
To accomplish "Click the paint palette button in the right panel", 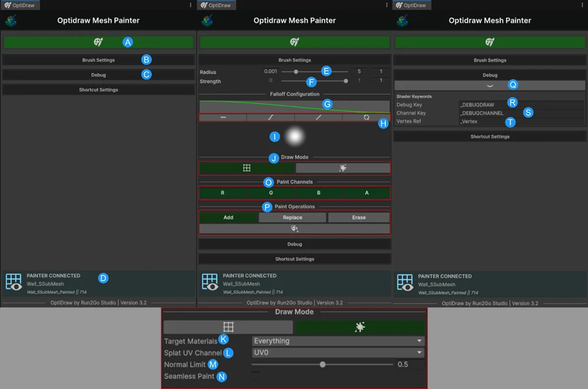I will pos(490,42).
